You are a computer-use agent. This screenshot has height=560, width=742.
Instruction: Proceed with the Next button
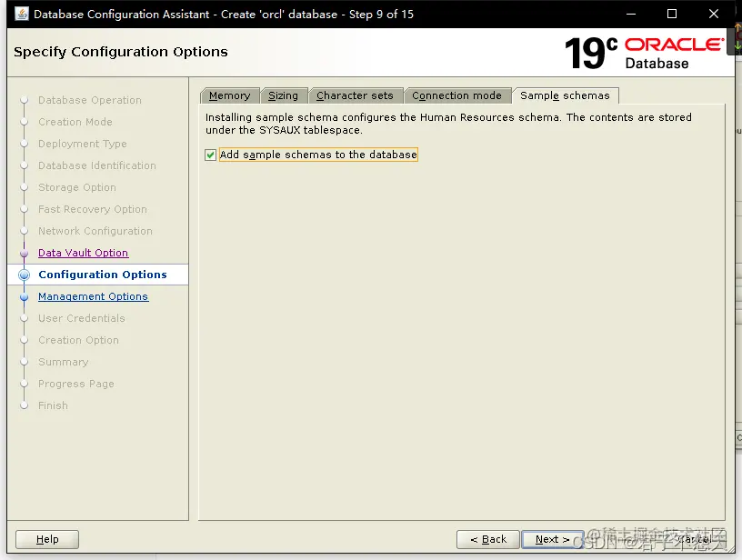(552, 539)
